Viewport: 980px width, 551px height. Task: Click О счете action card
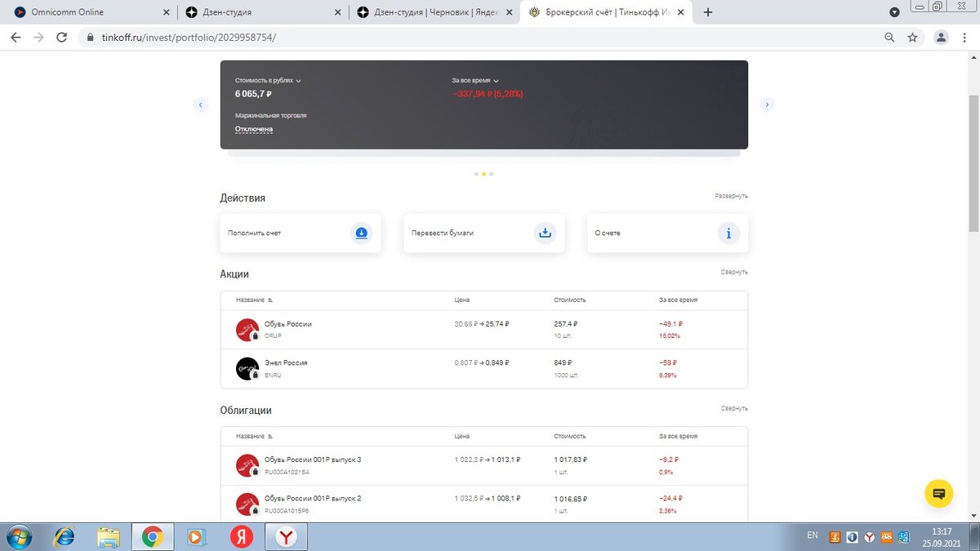[667, 233]
